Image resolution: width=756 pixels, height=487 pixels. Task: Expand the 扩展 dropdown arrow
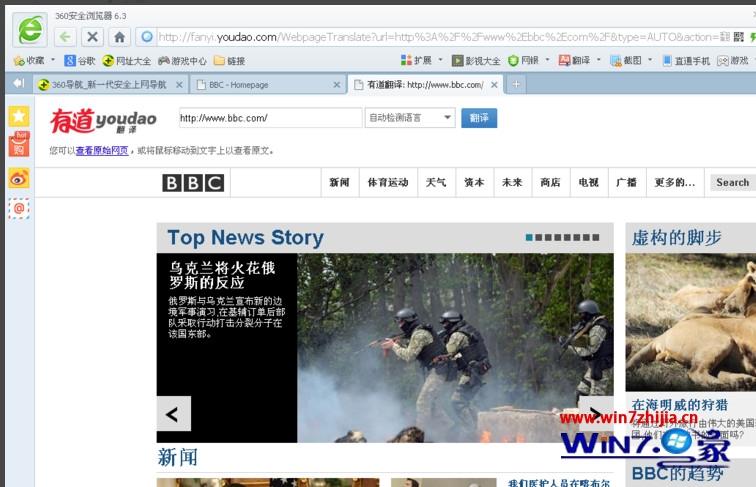[440, 60]
